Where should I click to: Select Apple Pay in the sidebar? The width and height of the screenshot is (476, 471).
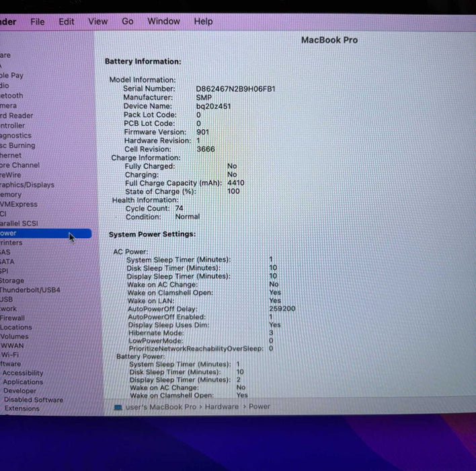click(11, 75)
